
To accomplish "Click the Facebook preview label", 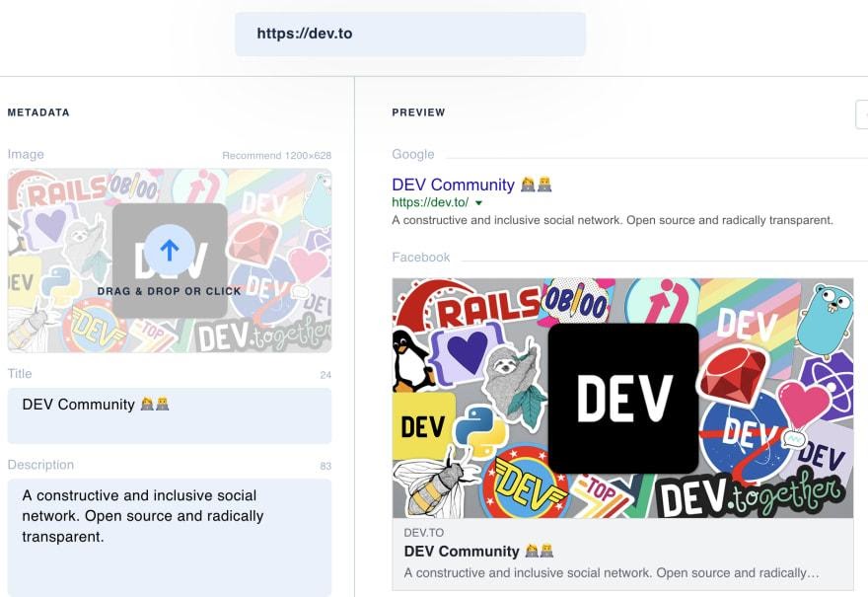I will tap(421, 258).
